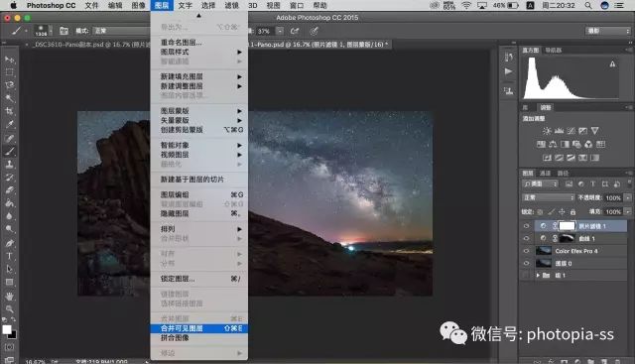Open the layer filter 类型 dropdown
Image resolution: width=635 pixels, height=364 pixels.
pyautogui.click(x=540, y=183)
